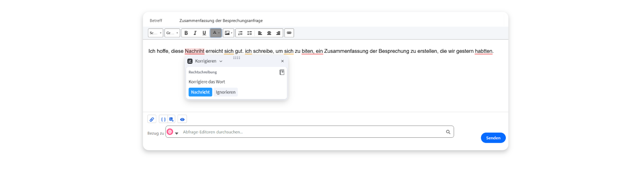This screenshot has height=173, width=644.
Task: Align text to the left
Action: click(260, 33)
